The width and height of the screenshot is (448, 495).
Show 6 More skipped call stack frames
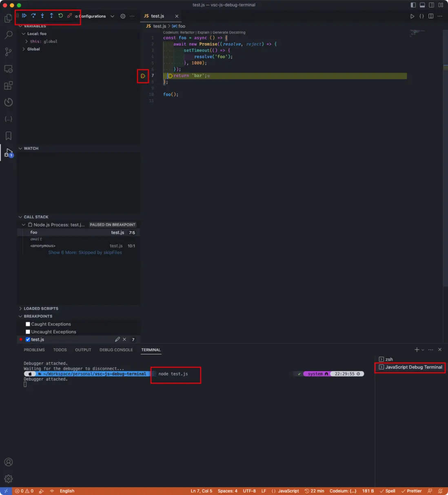(85, 252)
